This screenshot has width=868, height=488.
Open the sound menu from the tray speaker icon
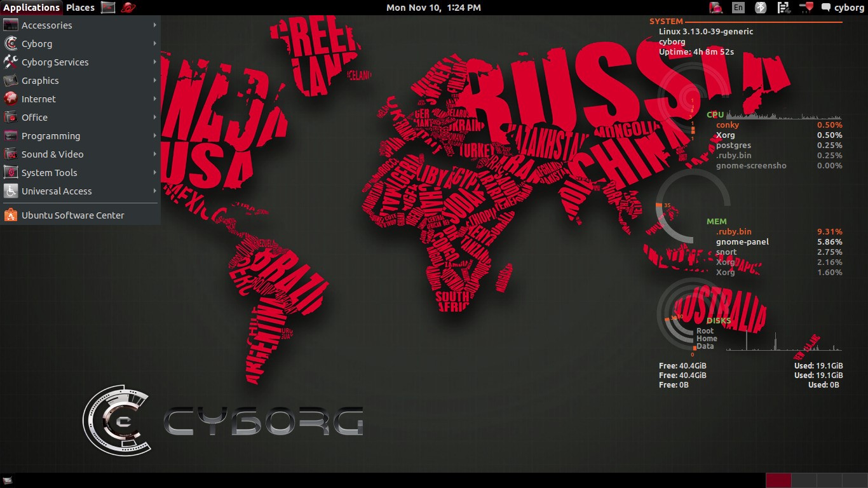point(805,7)
